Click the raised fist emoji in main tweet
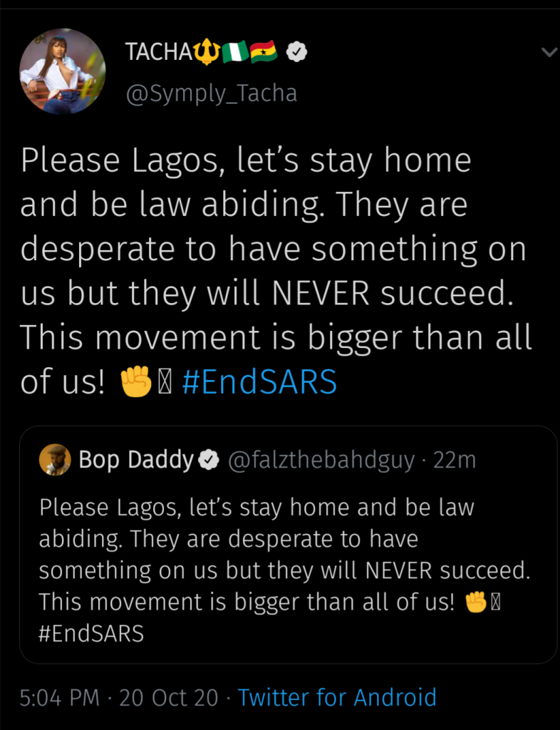 (x=135, y=384)
